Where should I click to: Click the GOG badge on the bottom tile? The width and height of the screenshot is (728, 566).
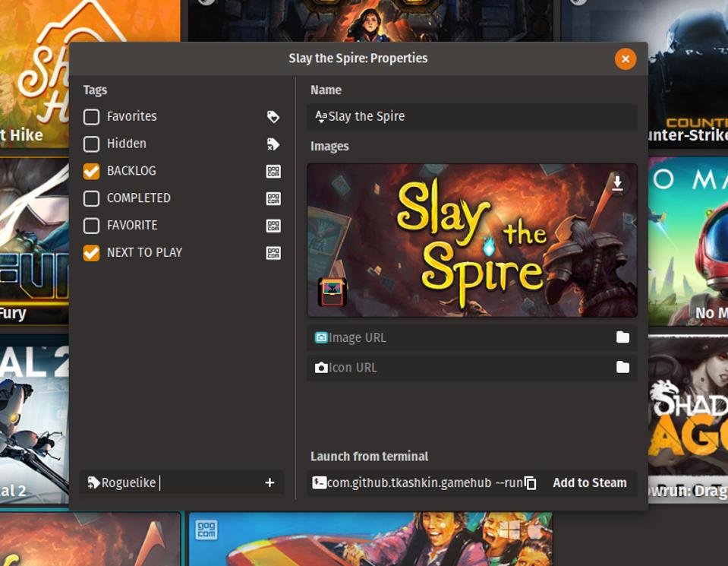pyautogui.click(x=206, y=530)
